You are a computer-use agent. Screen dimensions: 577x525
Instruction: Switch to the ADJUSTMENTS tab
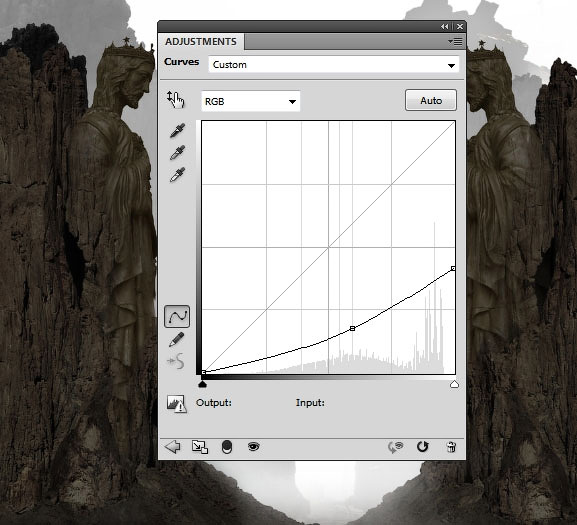(201, 42)
